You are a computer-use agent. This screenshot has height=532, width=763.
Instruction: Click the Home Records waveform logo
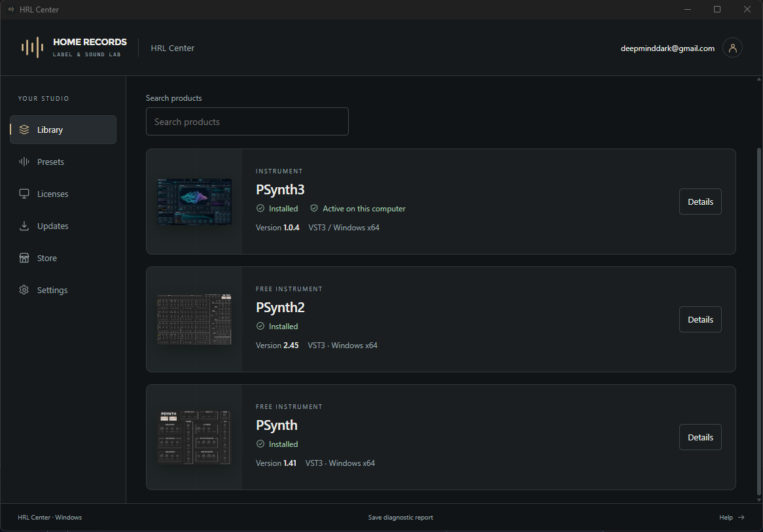(32, 48)
